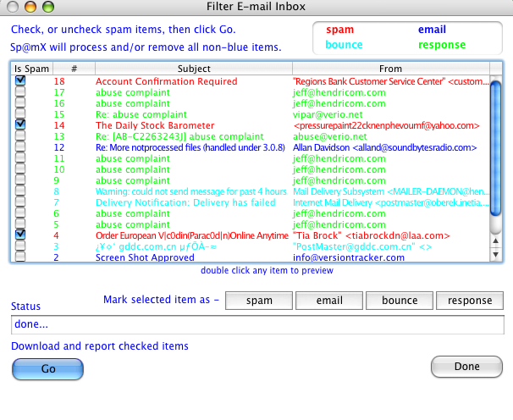The width and height of the screenshot is (513, 420).
Task: Uncheck spam box for Order European message
Action: pyautogui.click(x=20, y=235)
